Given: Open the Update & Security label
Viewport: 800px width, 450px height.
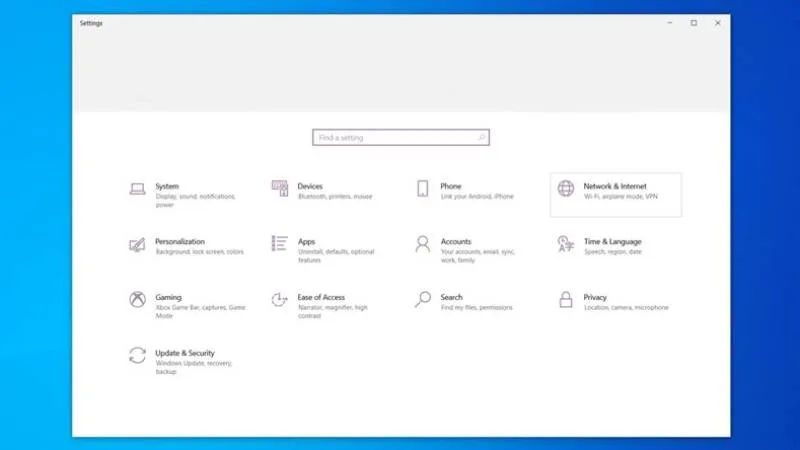Looking at the screenshot, I should [x=185, y=353].
